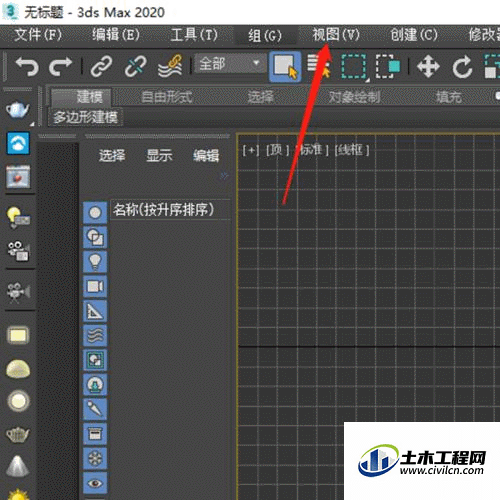Switch to the 对象绘制 ribbon tab
Viewport: 500px width, 500px height.
(x=354, y=97)
